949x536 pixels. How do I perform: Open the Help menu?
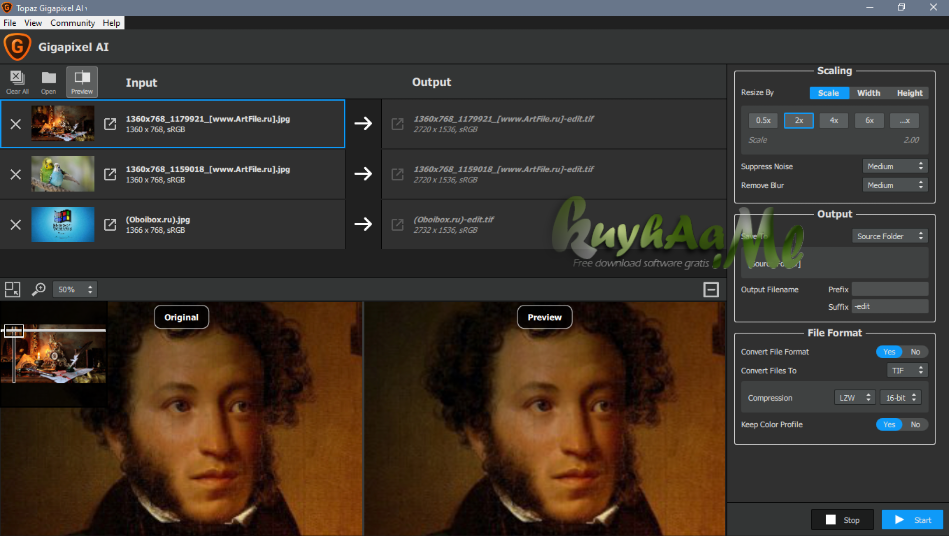pyautogui.click(x=111, y=23)
